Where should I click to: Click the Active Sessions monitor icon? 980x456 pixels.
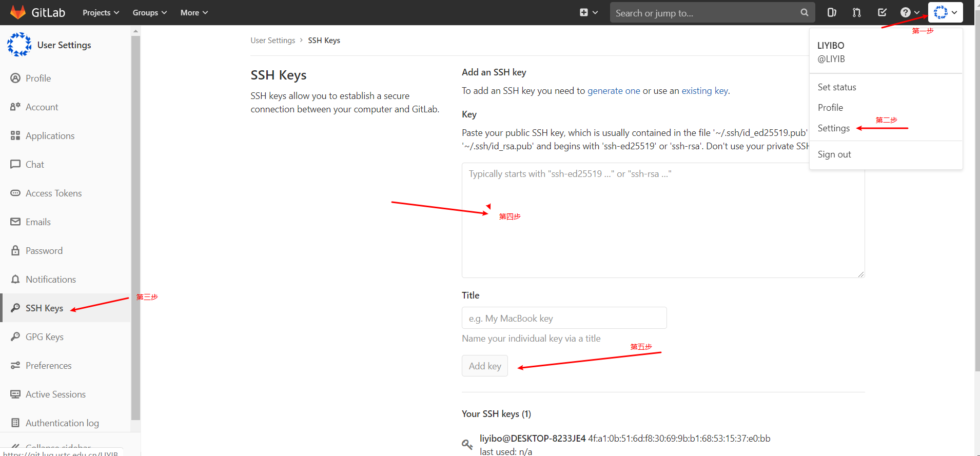(15, 394)
